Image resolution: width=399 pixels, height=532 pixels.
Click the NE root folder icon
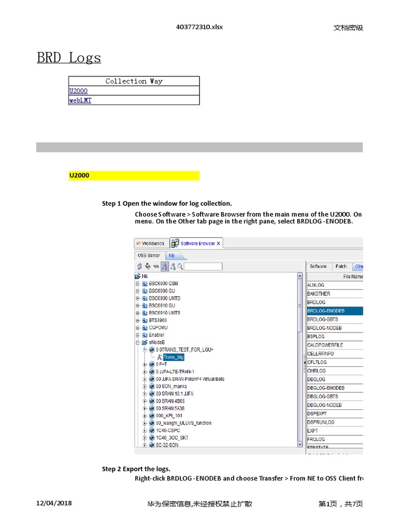138,276
